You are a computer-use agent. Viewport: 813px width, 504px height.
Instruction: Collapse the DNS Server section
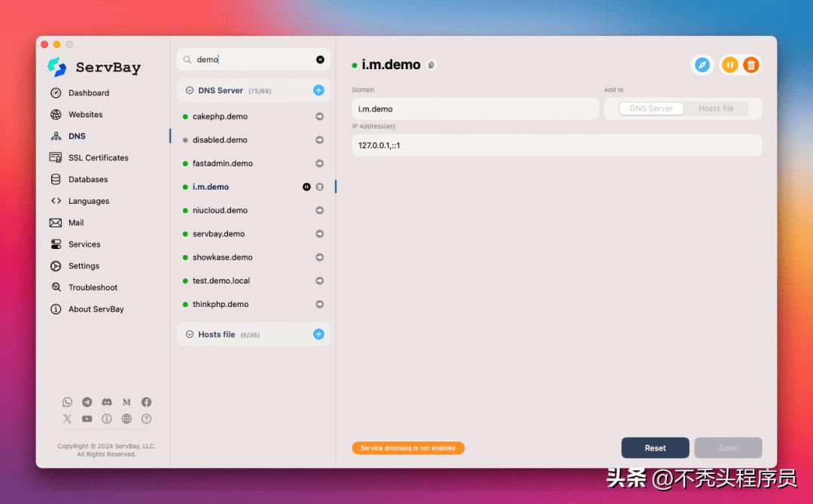click(x=189, y=90)
